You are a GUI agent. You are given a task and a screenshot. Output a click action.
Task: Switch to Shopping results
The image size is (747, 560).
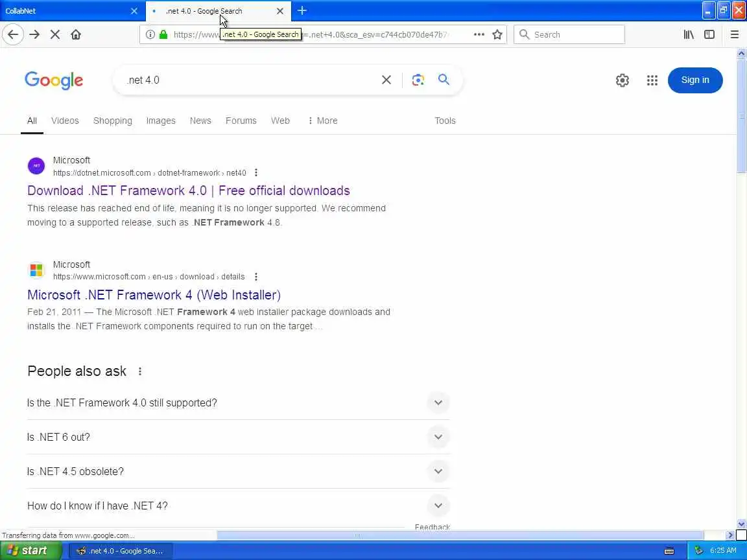pyautogui.click(x=112, y=121)
